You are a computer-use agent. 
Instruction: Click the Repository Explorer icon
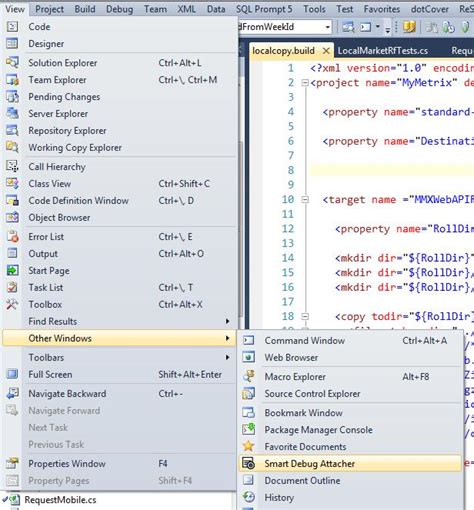(x=12, y=130)
